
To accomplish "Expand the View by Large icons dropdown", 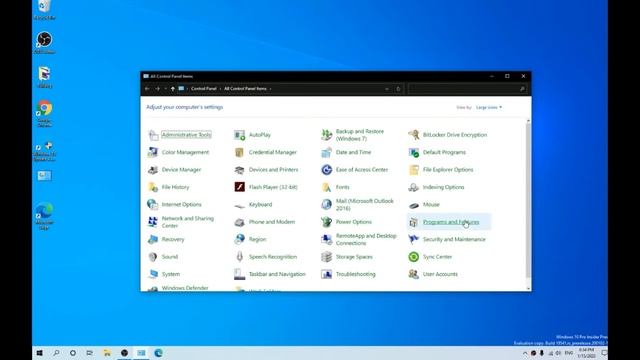I will pyautogui.click(x=489, y=107).
